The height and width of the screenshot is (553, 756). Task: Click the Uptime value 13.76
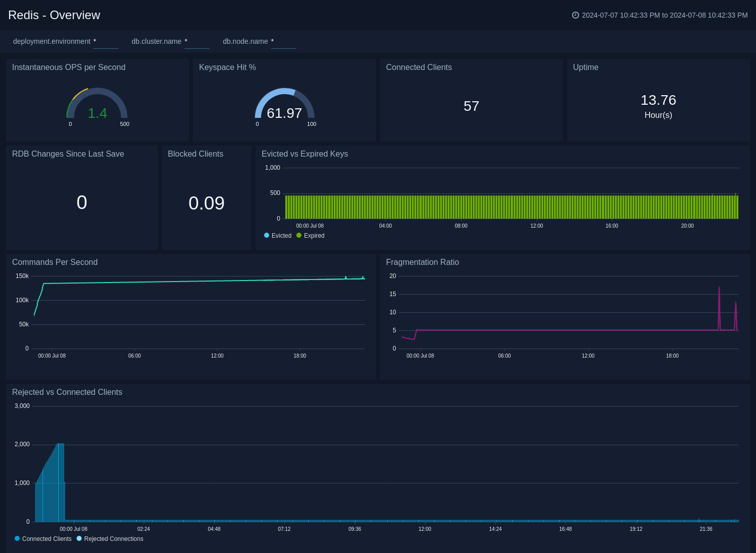click(x=658, y=100)
